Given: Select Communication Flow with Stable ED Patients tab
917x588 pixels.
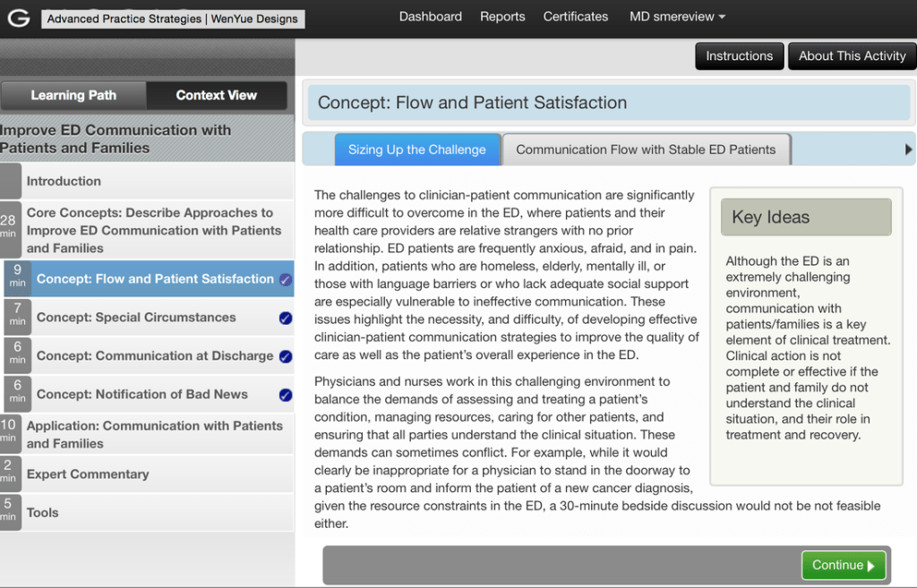Looking at the screenshot, I should pyautogui.click(x=646, y=149).
